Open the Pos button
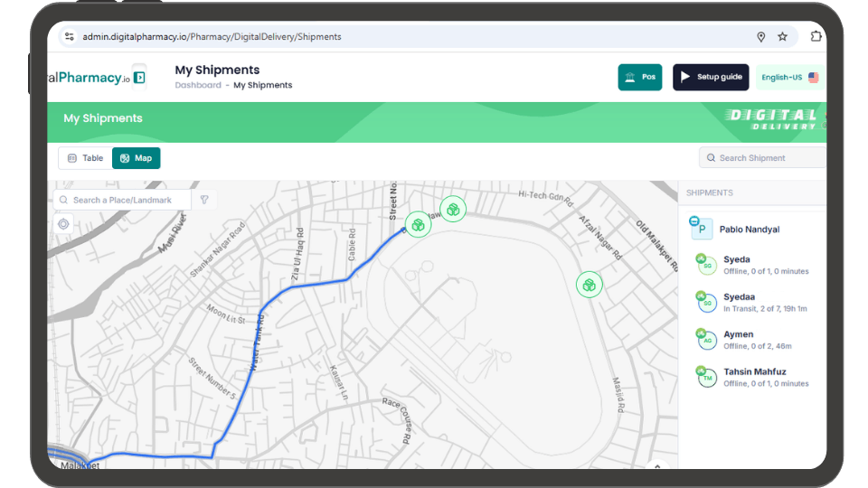 pos(640,77)
